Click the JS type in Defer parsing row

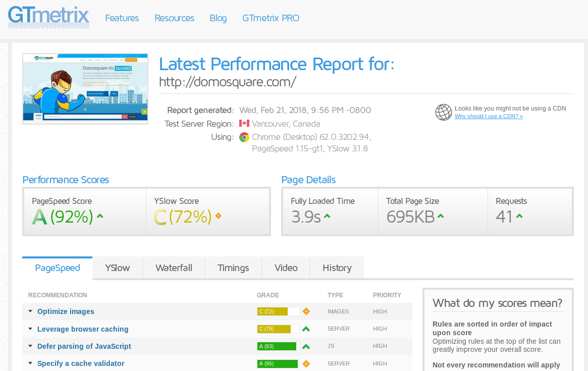[x=331, y=346]
